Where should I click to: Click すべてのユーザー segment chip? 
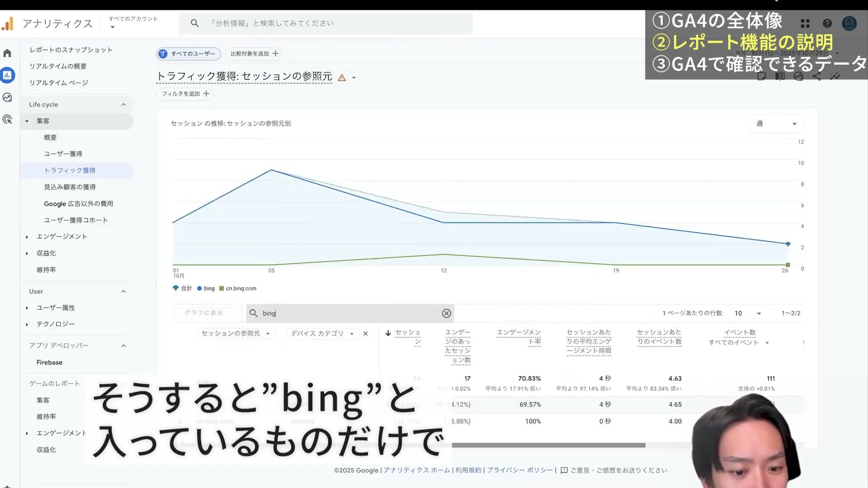click(x=189, y=54)
